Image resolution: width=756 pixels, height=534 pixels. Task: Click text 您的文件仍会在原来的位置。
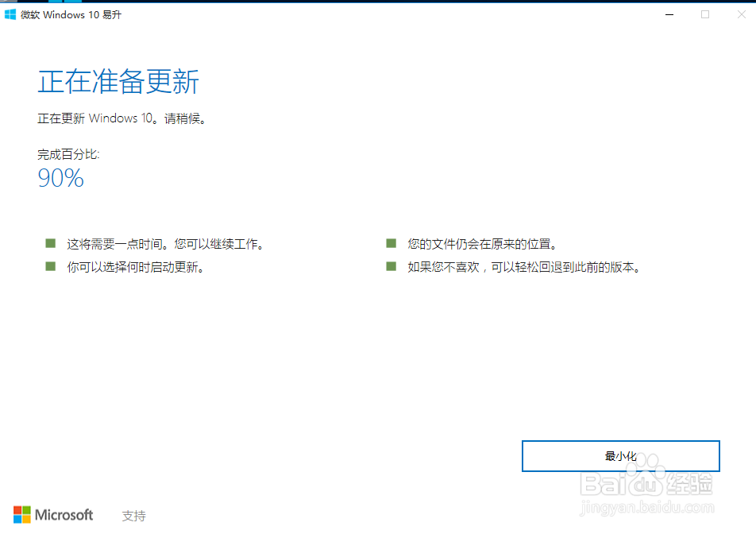[x=482, y=244]
